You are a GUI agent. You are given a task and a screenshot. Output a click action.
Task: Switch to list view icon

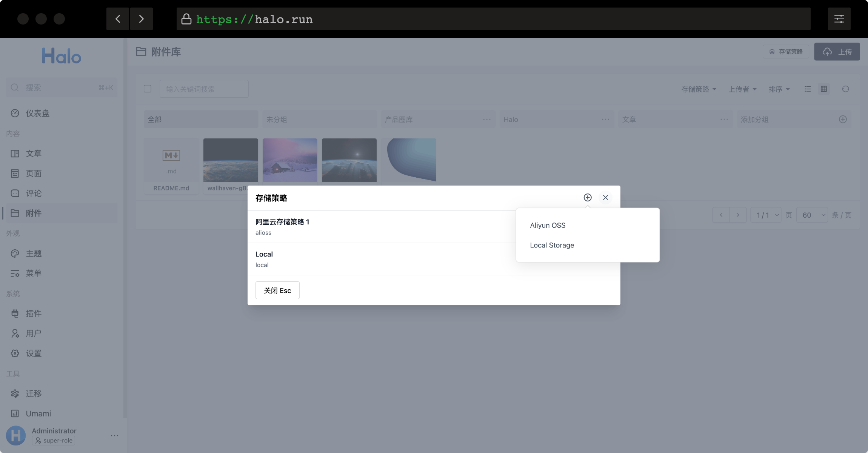[x=807, y=89]
